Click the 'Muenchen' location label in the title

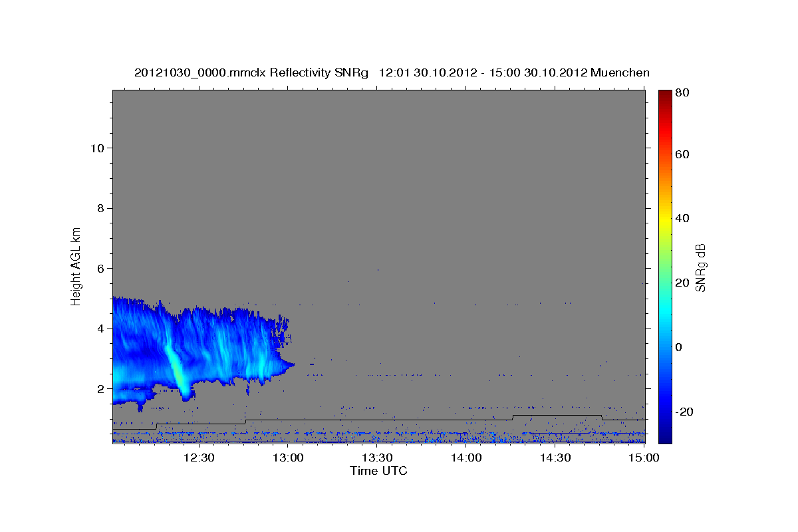click(x=619, y=72)
